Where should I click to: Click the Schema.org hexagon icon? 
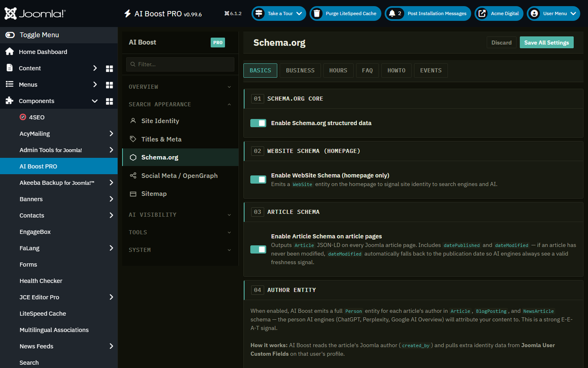click(x=133, y=157)
